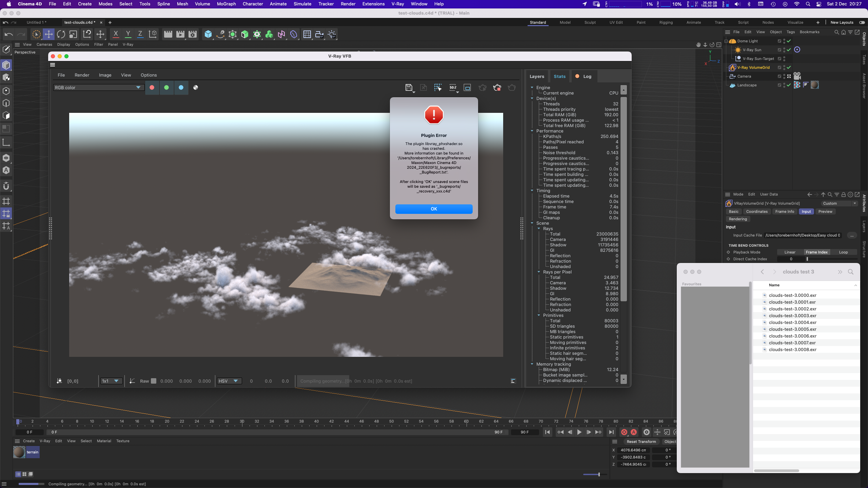Image resolution: width=868 pixels, height=488 pixels.
Task: Click OK in Plugin Error dialog
Action: (434, 209)
